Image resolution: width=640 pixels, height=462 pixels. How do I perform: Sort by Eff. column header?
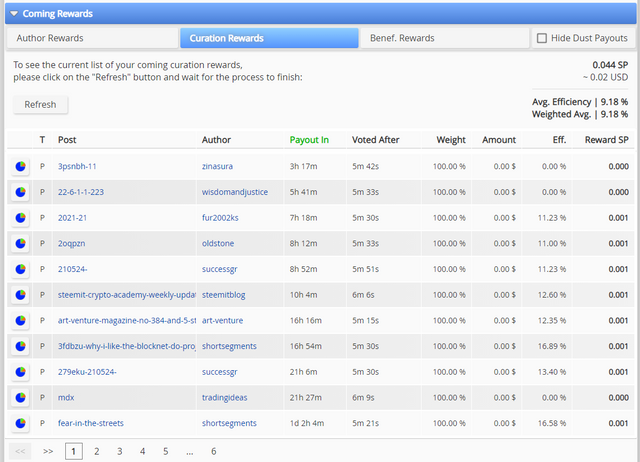(559, 140)
